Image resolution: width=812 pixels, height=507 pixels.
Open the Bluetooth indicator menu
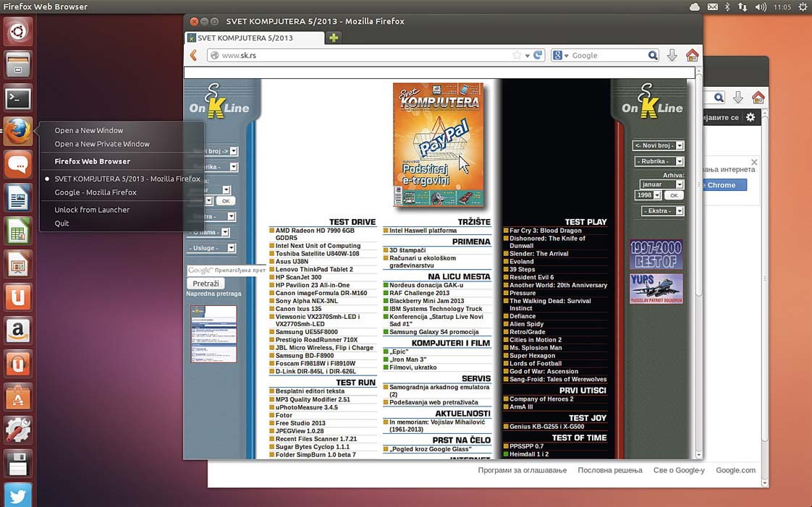(x=727, y=7)
